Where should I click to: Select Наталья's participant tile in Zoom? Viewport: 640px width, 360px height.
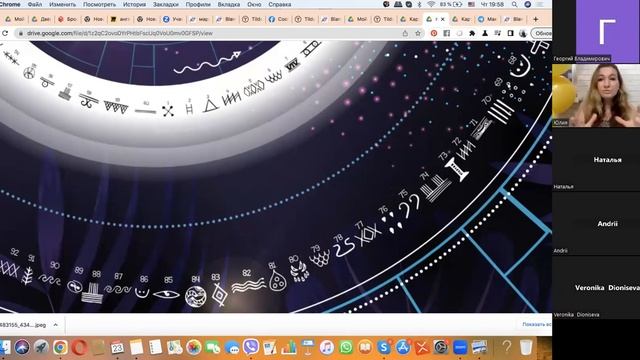(596, 159)
